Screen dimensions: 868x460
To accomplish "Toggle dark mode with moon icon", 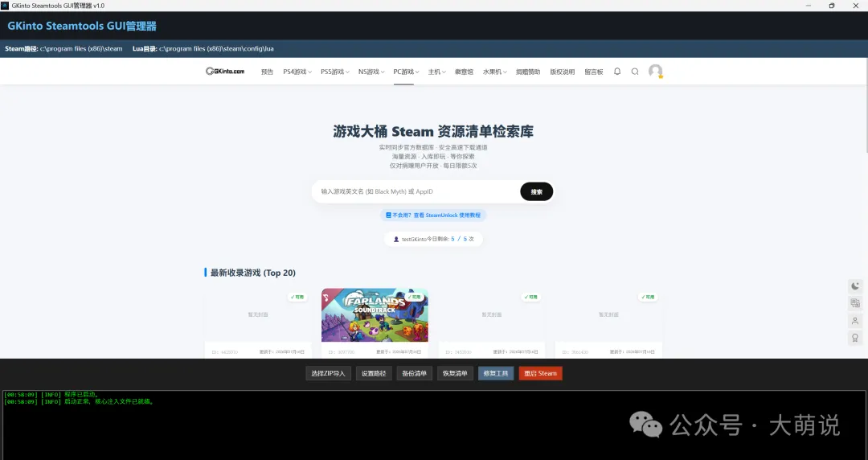I will pos(855,286).
